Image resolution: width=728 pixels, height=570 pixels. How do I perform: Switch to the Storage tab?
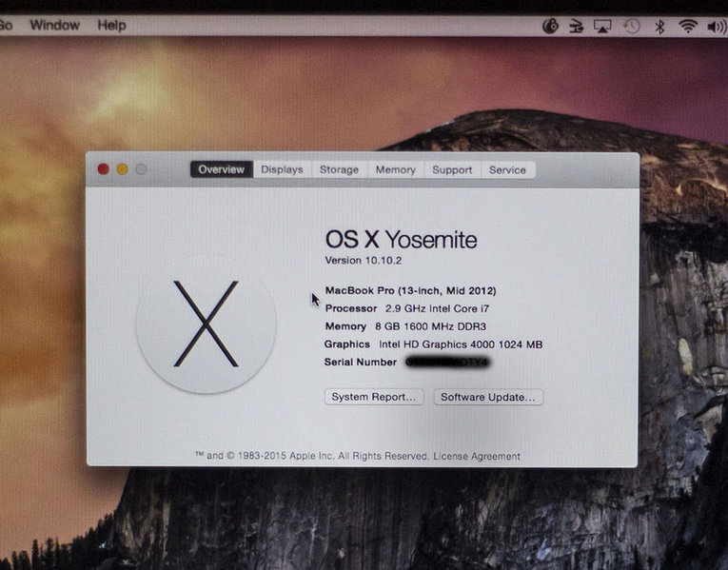click(339, 169)
